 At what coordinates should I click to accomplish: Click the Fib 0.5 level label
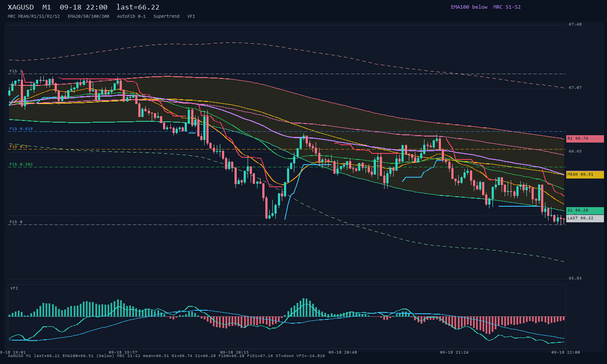pyautogui.click(x=18, y=146)
